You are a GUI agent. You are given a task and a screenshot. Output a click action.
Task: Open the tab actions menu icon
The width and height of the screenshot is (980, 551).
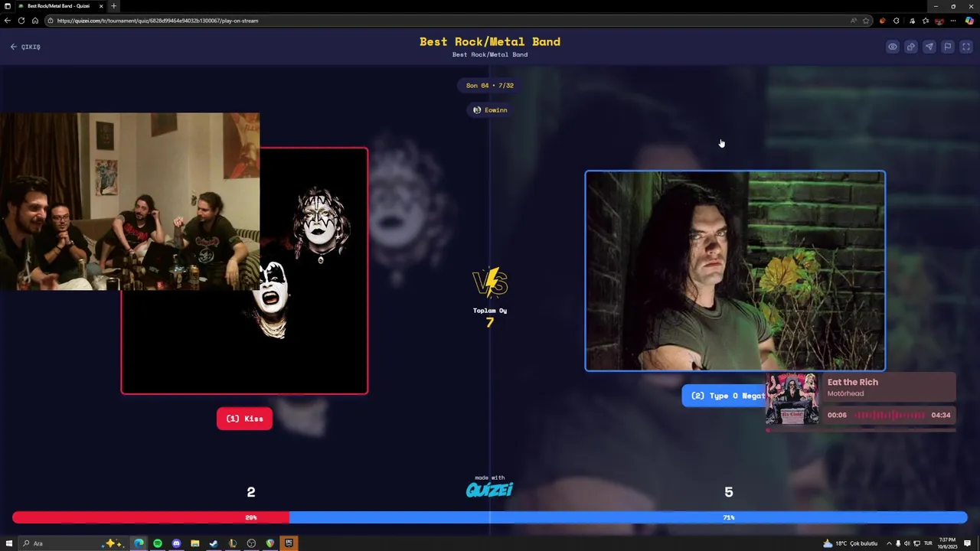(x=7, y=6)
